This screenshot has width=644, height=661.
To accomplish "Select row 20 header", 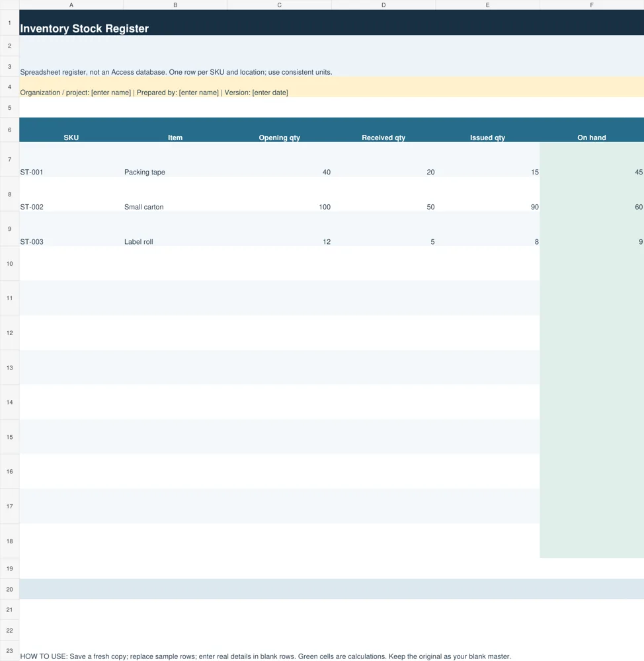I will tap(10, 589).
